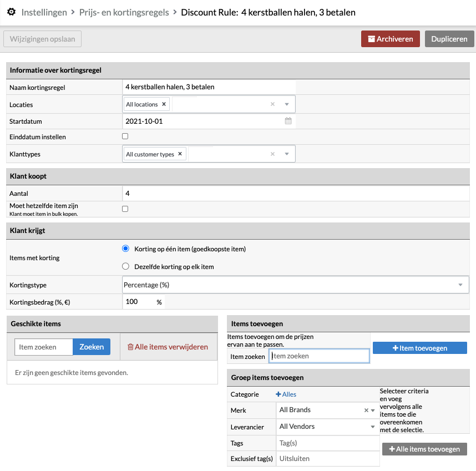The height and width of the screenshot is (471, 476).
Task: Click the "Zoeken" button under Geschikte items
Action: [91, 346]
